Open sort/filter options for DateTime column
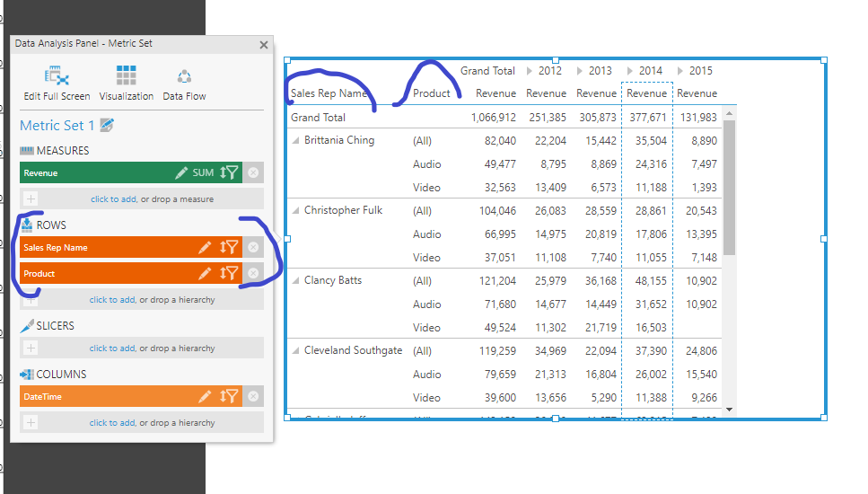The height and width of the screenshot is (494, 868). pyautogui.click(x=229, y=396)
